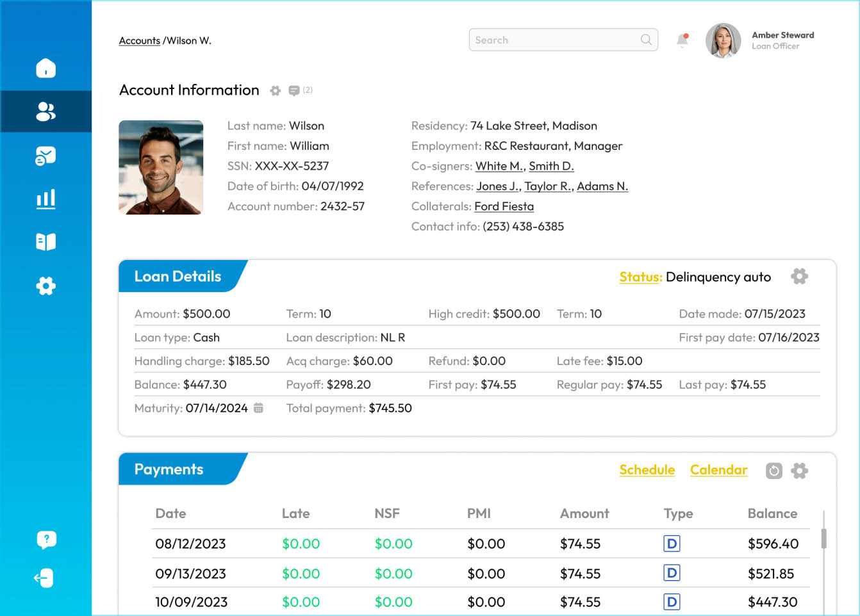
Task: Click the payment history clock icon
Action: 773,471
